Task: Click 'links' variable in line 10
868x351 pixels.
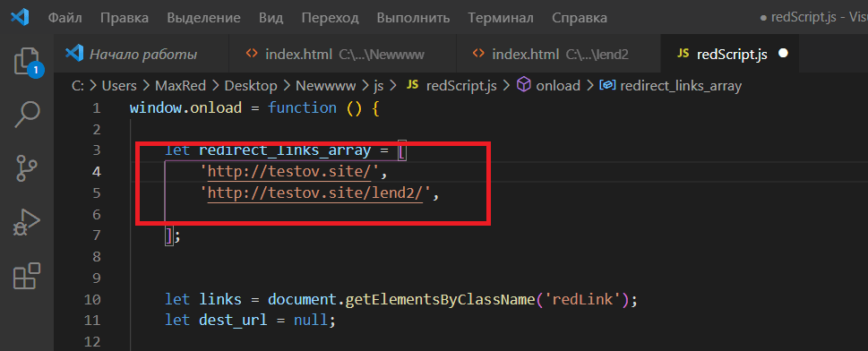Action: (x=219, y=299)
